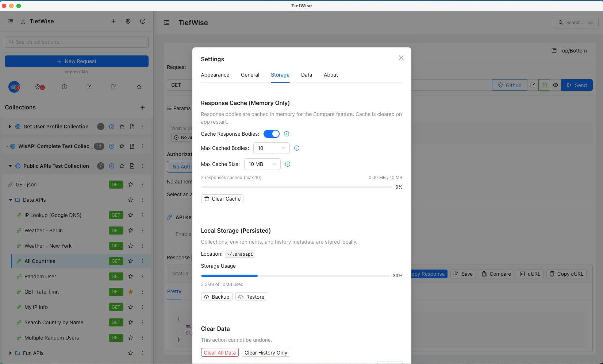Expand the Fun APIs folder
The image size is (603, 364).
pyautogui.click(x=11, y=353)
